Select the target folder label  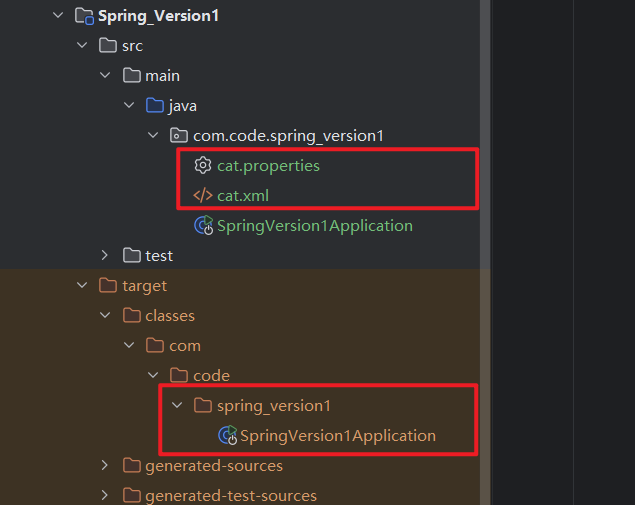click(x=145, y=286)
